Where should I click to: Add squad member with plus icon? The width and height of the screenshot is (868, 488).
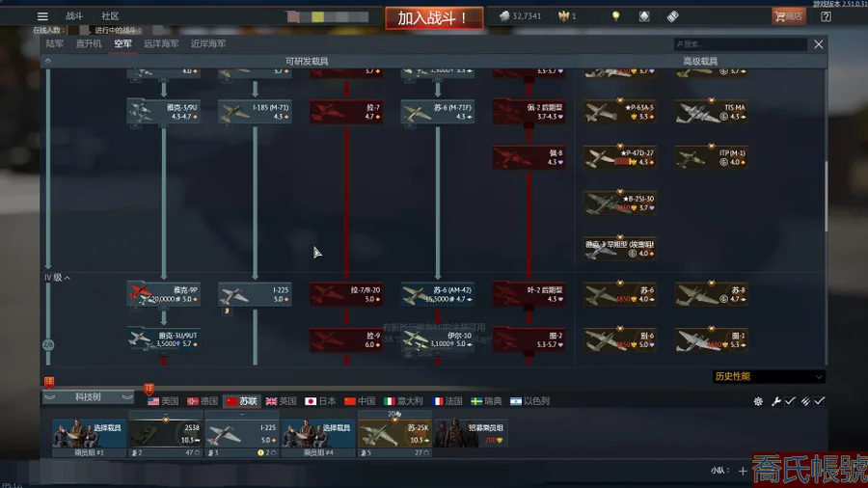(x=743, y=471)
